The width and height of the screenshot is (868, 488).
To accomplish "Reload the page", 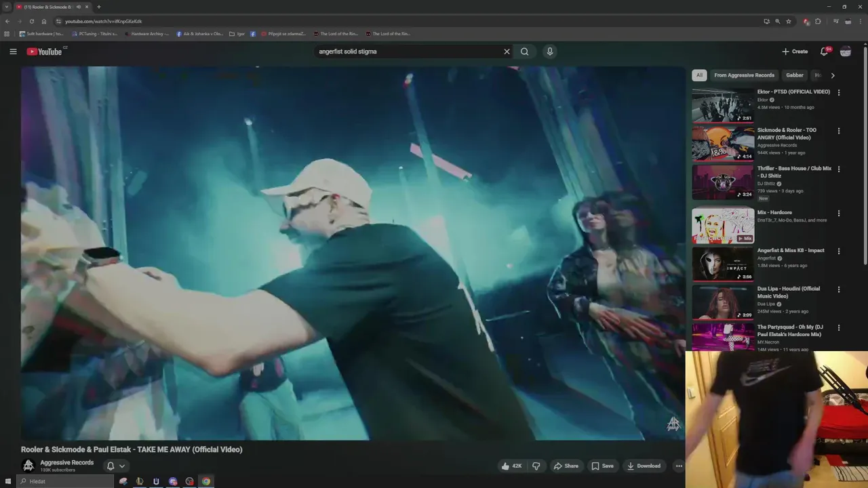I will [x=31, y=21].
